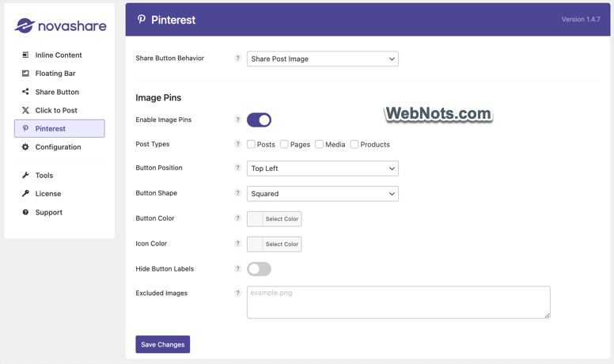Open the Share Button Behavior dropdown
The height and width of the screenshot is (364, 614).
(x=322, y=59)
